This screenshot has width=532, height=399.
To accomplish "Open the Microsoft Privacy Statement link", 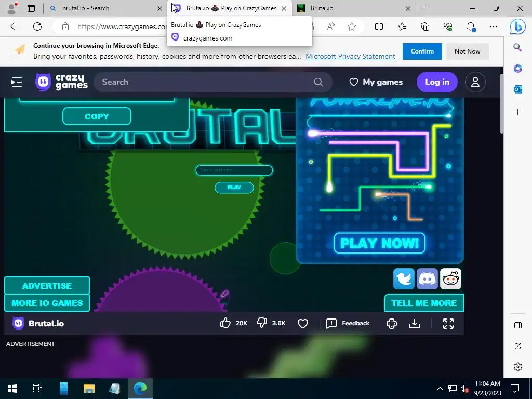I will pyautogui.click(x=350, y=56).
